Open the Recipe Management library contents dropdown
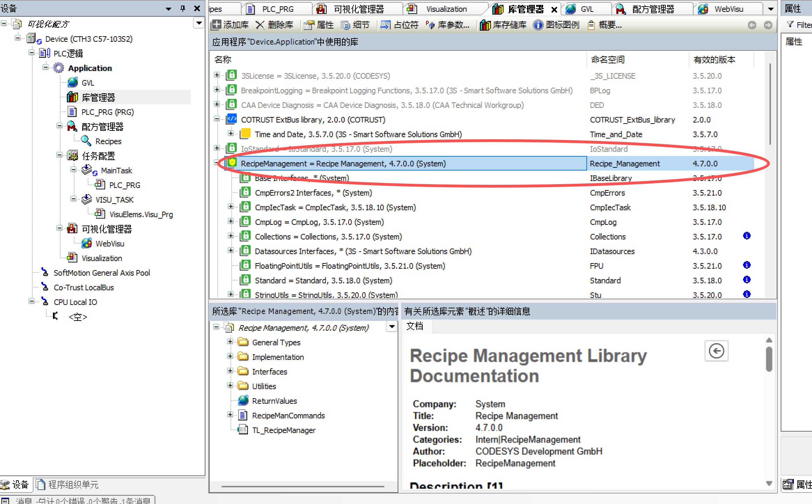812x504 pixels. (392, 326)
